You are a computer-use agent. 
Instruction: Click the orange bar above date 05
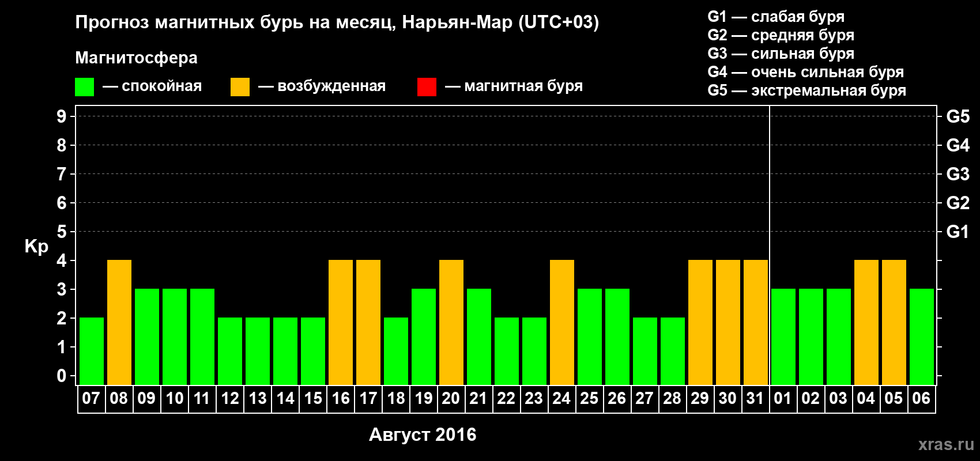point(894,322)
